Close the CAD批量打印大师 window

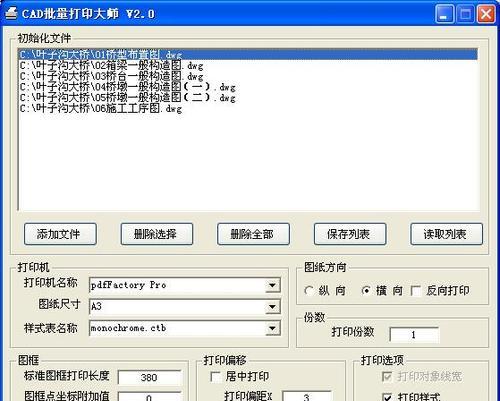(486, 14)
